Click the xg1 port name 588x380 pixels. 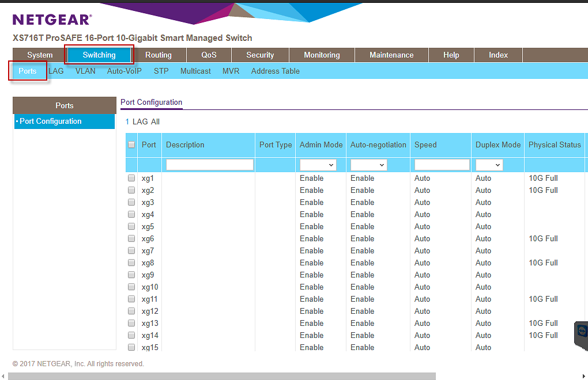click(148, 178)
